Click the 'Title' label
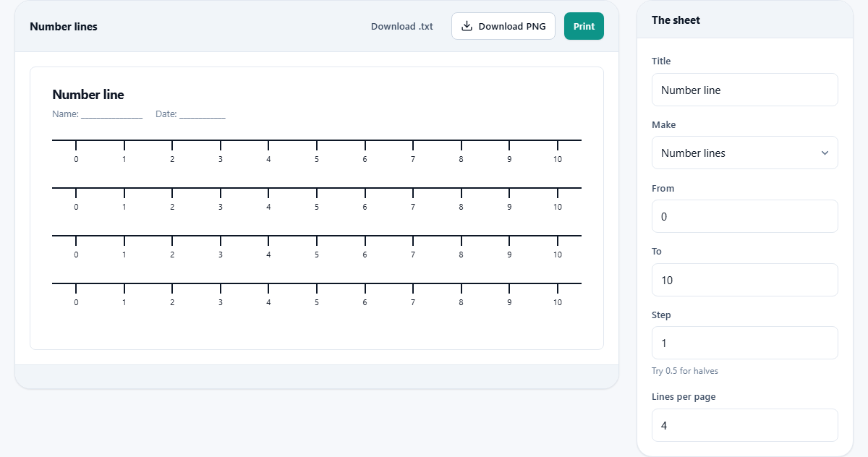The image size is (868, 457). pyautogui.click(x=661, y=61)
